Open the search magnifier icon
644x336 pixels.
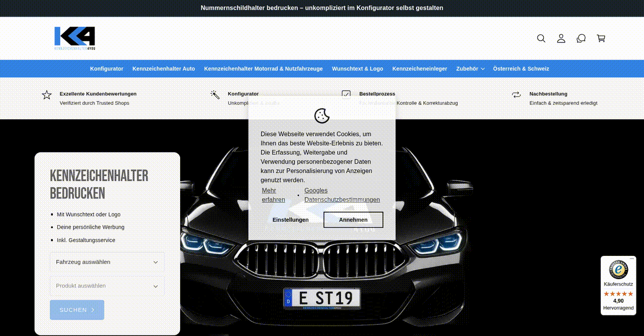point(541,38)
